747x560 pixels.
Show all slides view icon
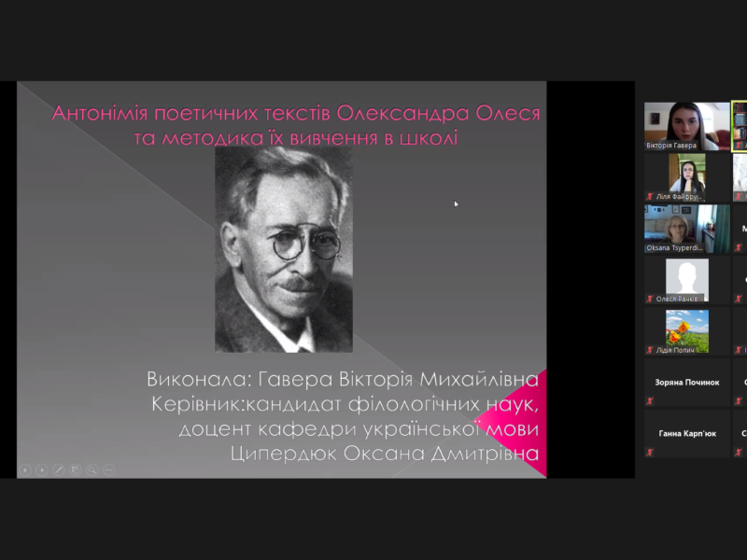(76, 469)
